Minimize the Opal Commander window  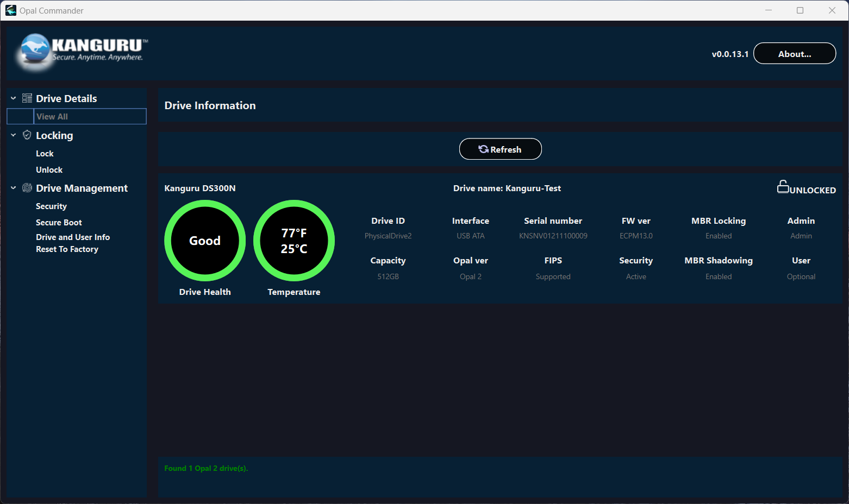pos(769,10)
